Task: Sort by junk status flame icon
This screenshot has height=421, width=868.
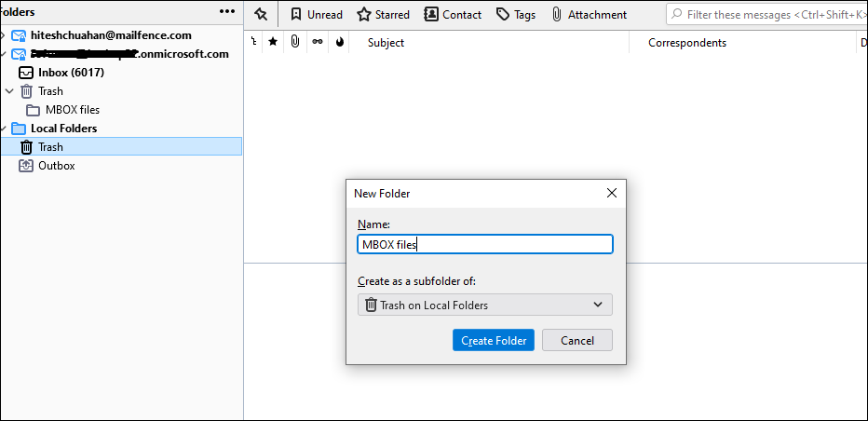Action: (x=339, y=42)
